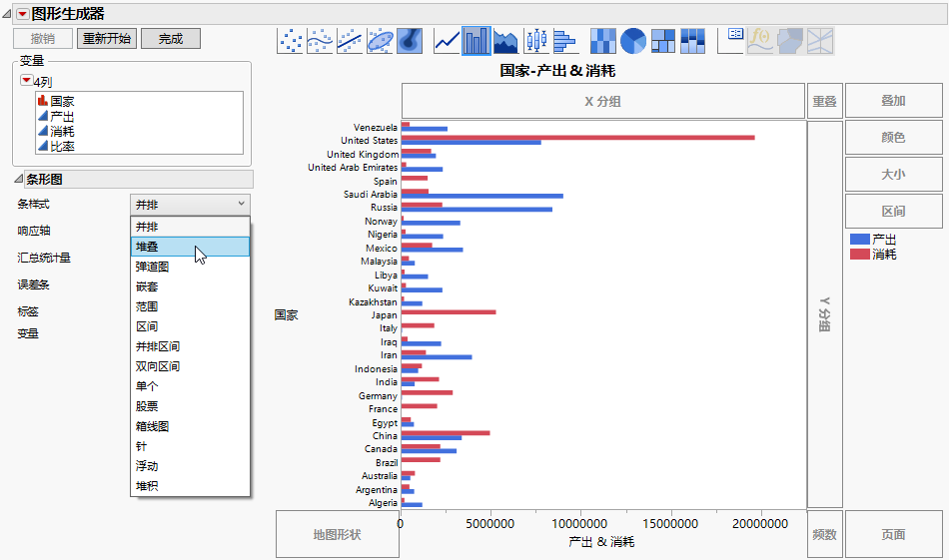Click the 叠加 drop zone

point(893,101)
